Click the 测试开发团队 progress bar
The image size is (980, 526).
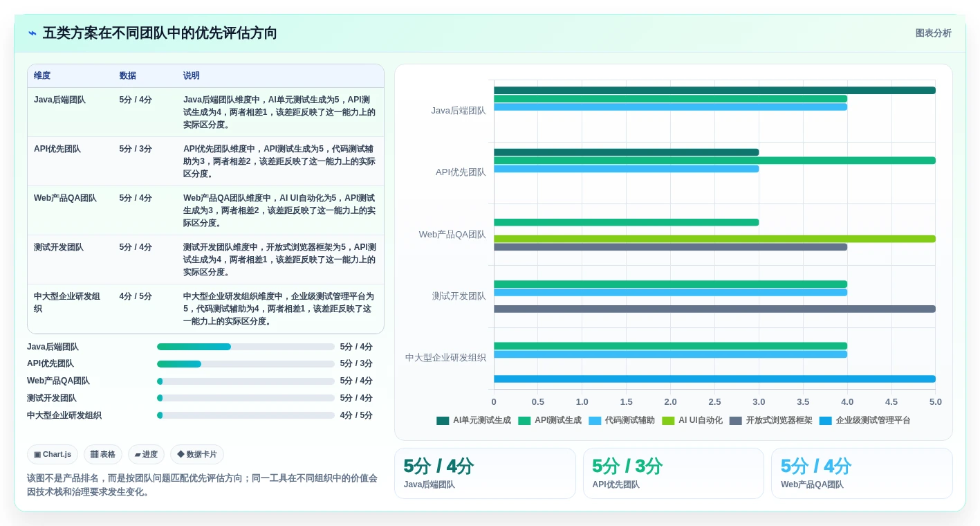[246, 398]
